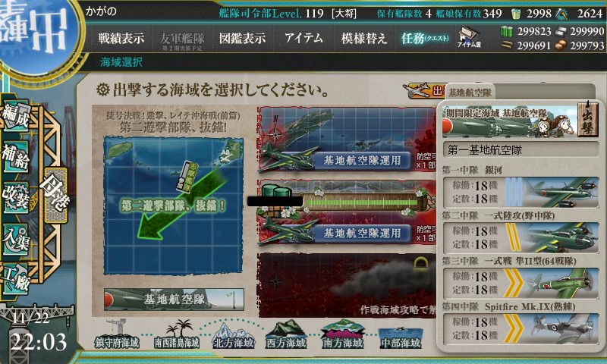607x364 pixels.
Task: Toggle the 出撃 wooden sign action
Action: tap(587, 119)
